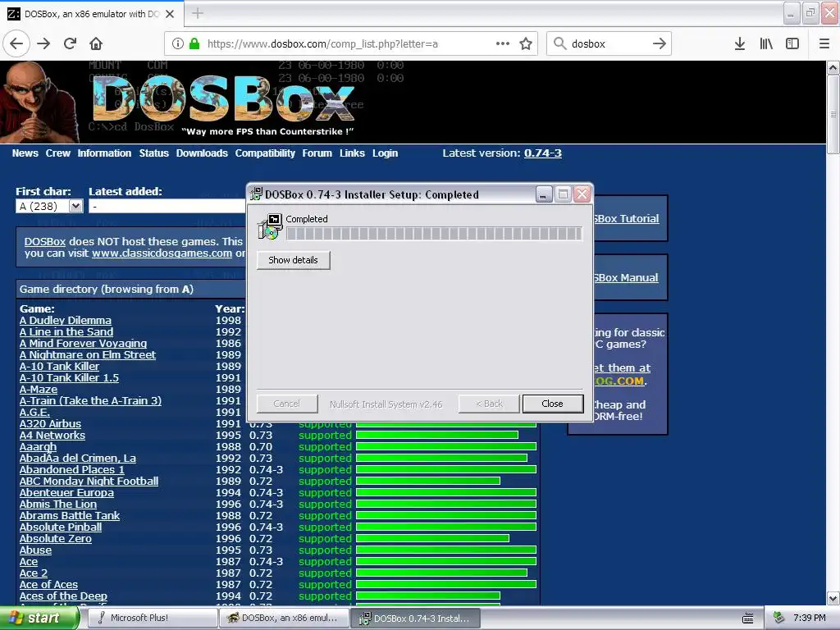Screen dimensions: 840x630
Task: Go forward with the browser forward arrow
Action: pos(43,43)
